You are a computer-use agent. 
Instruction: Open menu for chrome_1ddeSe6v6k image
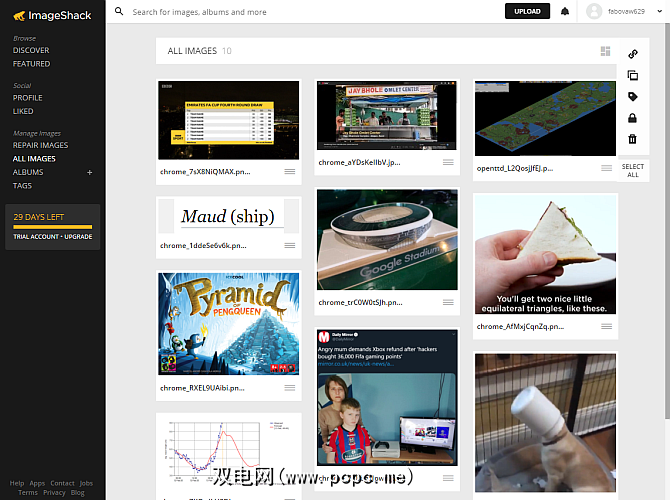(290, 245)
